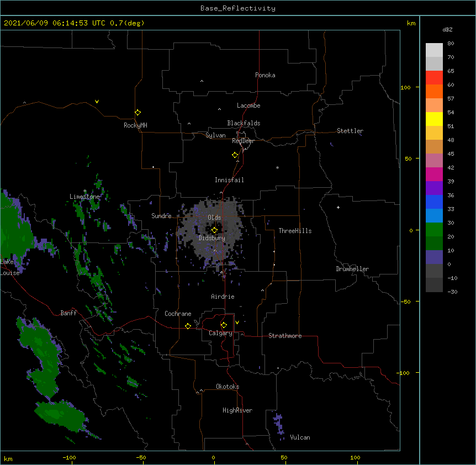
Task: Click the HighRiver label
Action: 237,410
